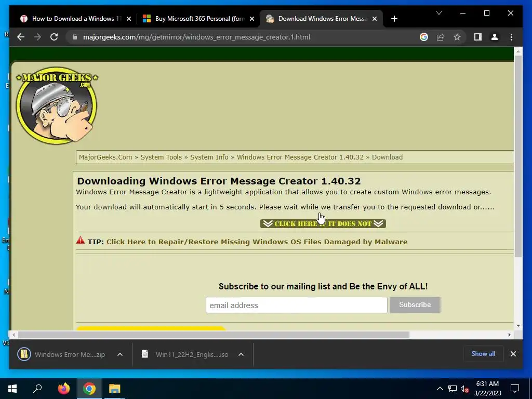Bookmark this page with the star icon

(457, 37)
